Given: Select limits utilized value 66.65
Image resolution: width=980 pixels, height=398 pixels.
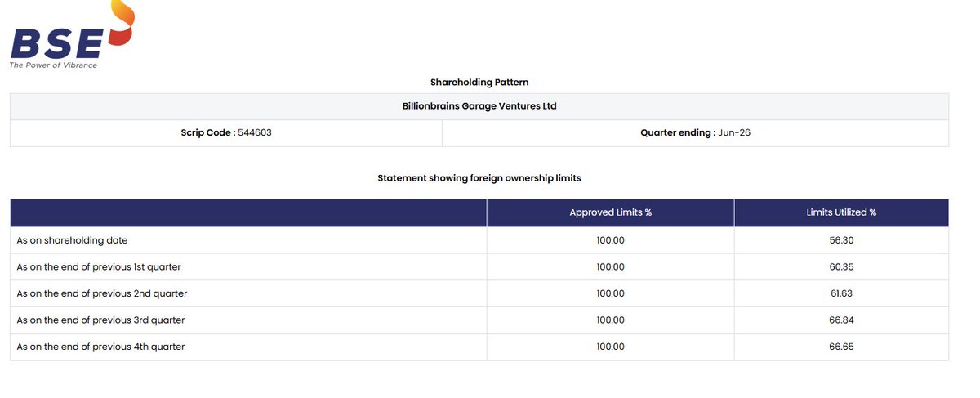Looking at the screenshot, I should click(x=841, y=347).
